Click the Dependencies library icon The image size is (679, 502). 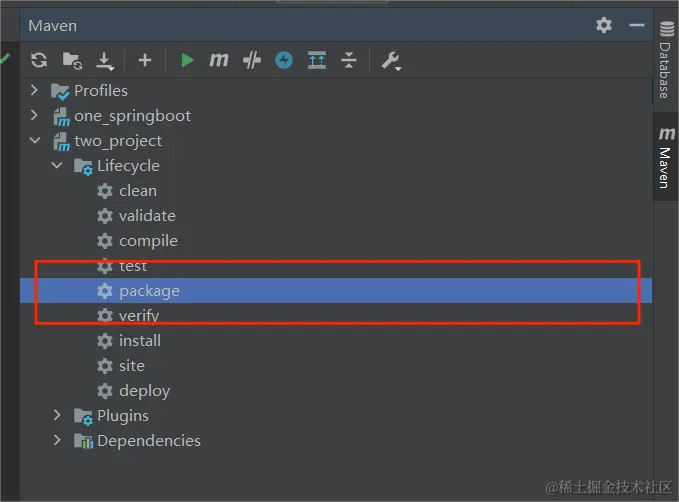(83, 441)
